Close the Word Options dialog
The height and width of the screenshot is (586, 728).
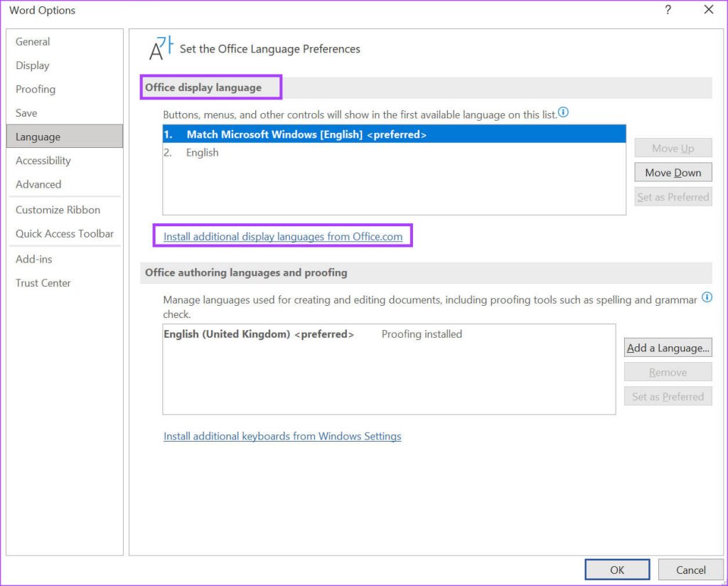[x=709, y=10]
